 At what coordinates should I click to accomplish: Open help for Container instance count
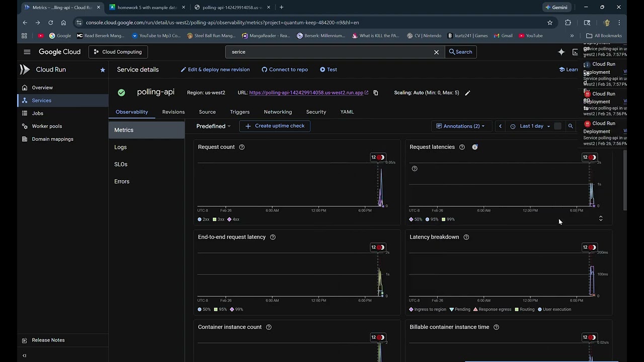pyautogui.click(x=269, y=327)
